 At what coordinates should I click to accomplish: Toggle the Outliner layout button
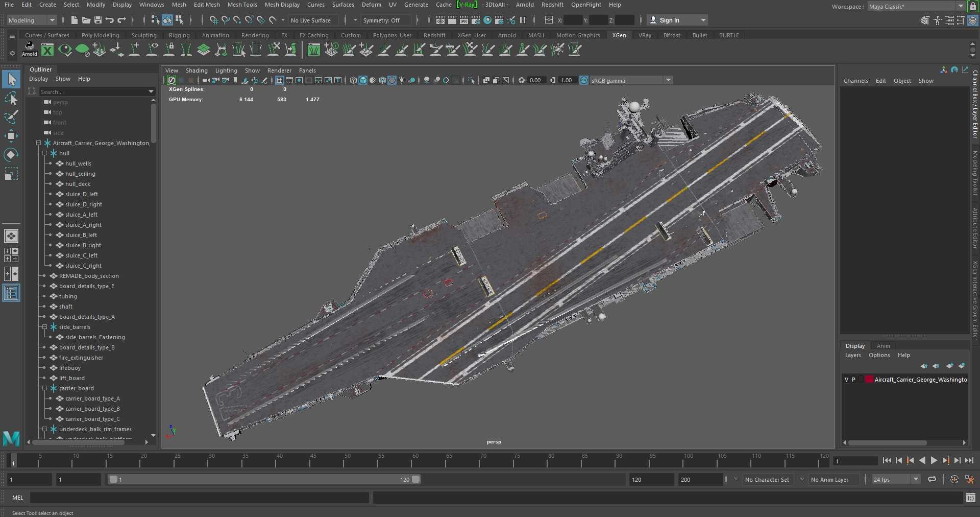pos(11,293)
